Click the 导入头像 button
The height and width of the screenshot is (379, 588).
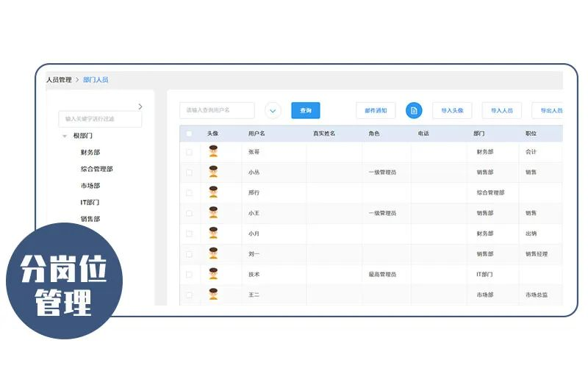pos(452,110)
